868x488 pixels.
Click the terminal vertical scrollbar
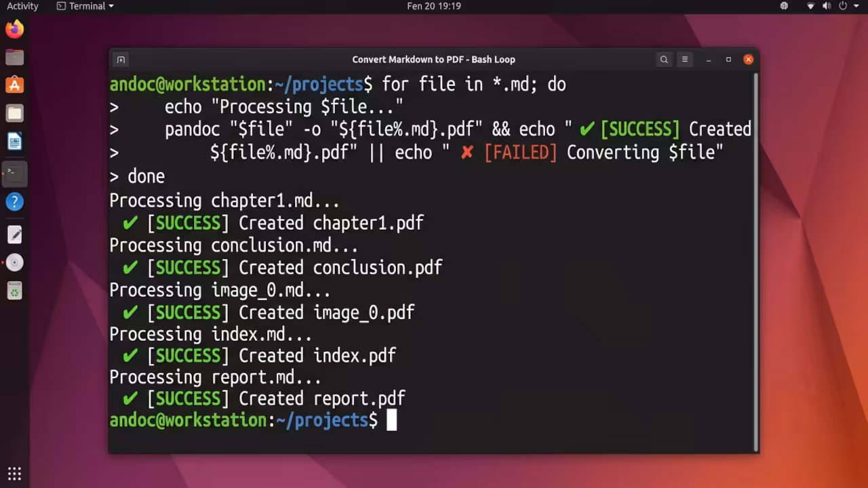pyautogui.click(x=756, y=261)
